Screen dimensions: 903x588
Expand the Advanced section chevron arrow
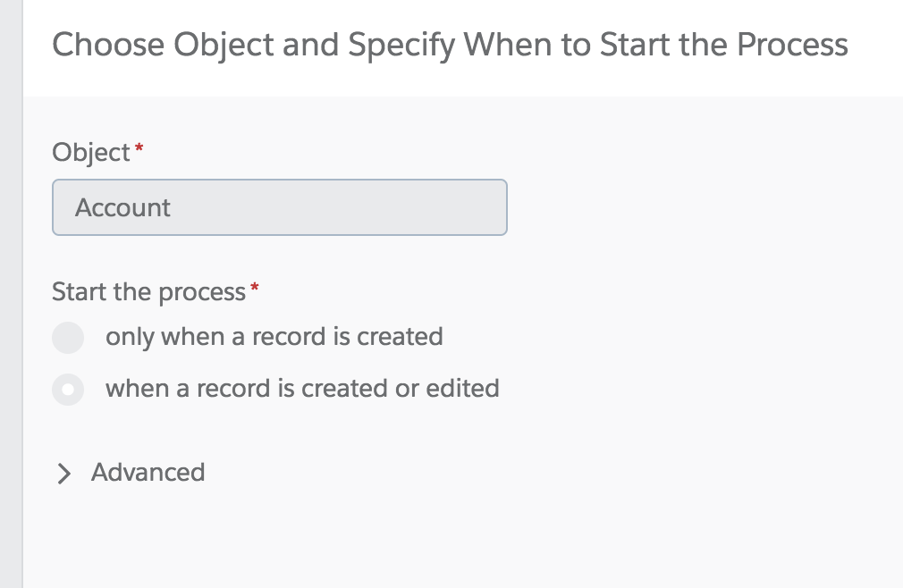pyautogui.click(x=63, y=474)
